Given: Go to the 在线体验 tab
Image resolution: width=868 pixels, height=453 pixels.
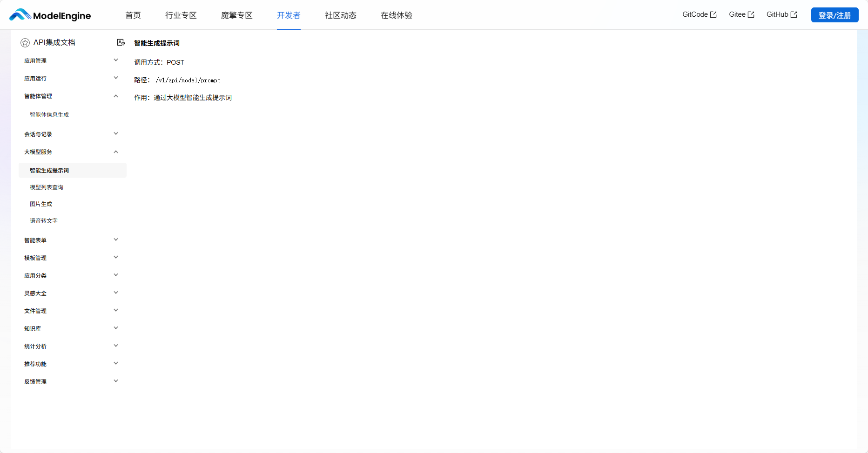Looking at the screenshot, I should click(x=397, y=15).
